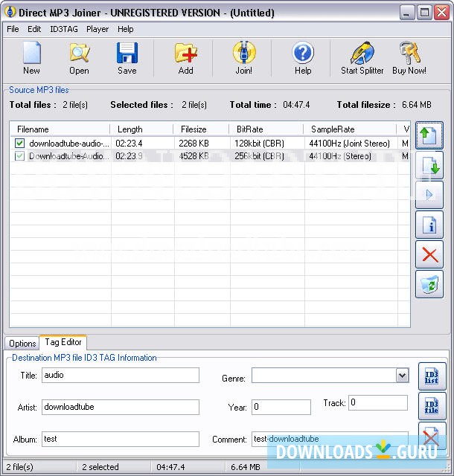Select the Tag Editor tab

tap(63, 342)
